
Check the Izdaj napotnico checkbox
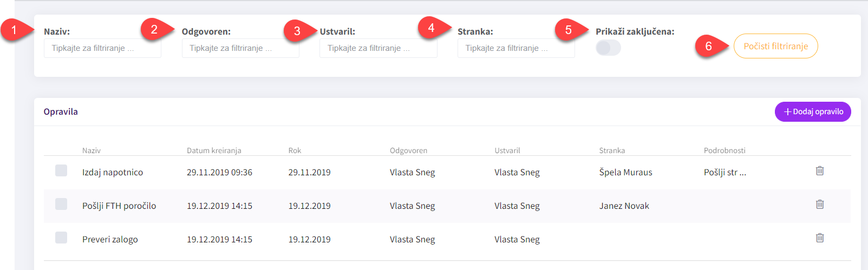click(x=61, y=171)
